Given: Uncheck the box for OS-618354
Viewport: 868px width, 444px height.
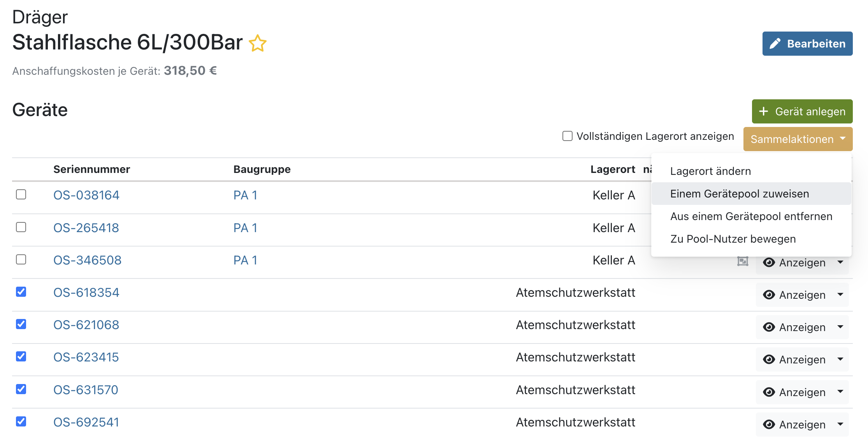Looking at the screenshot, I should point(21,292).
